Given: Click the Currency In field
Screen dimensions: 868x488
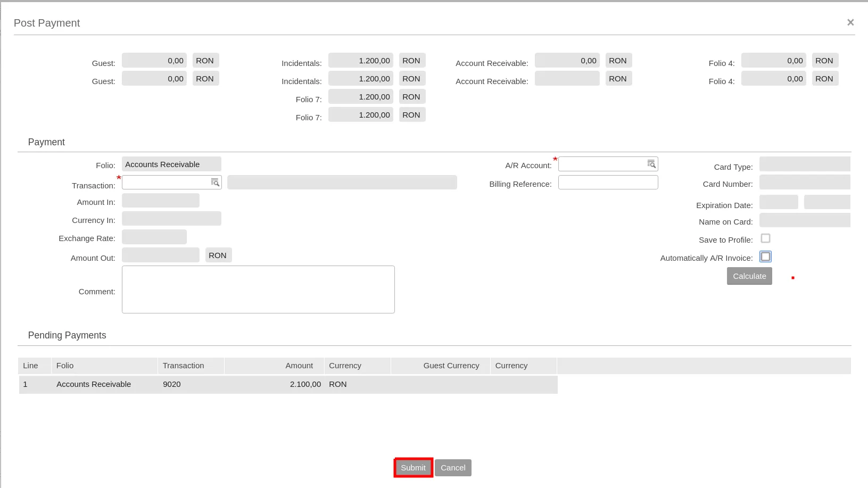Looking at the screenshot, I should coord(171,219).
